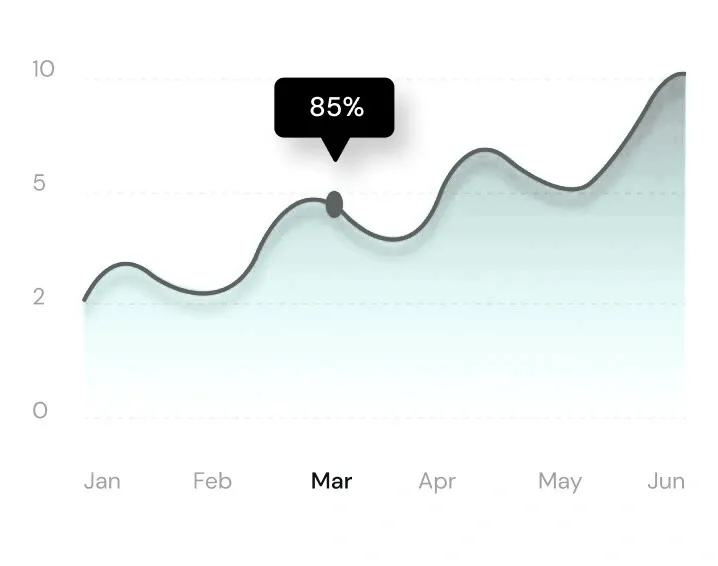Screen dimensions: 718x566
Task: Click the tooltip's pointer arrow
Action: (x=335, y=149)
